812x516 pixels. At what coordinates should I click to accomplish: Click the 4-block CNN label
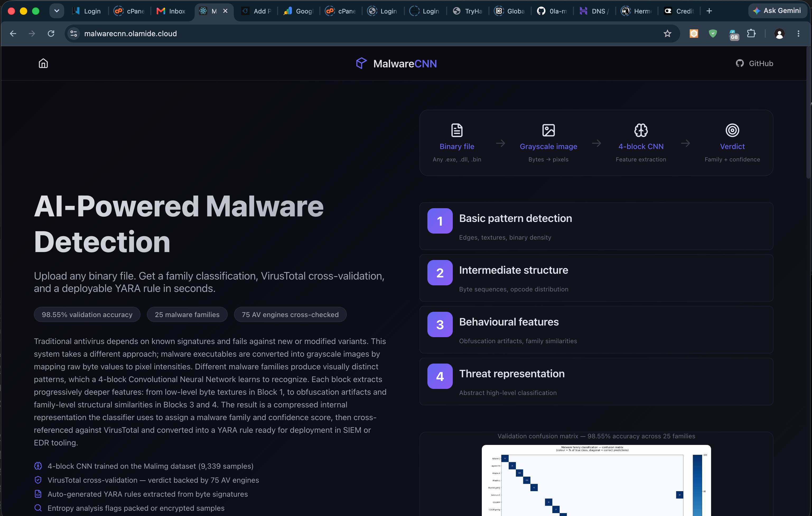pyautogui.click(x=641, y=146)
